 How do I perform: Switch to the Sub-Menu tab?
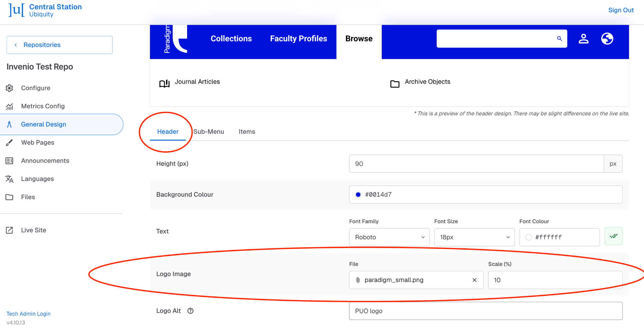point(209,132)
